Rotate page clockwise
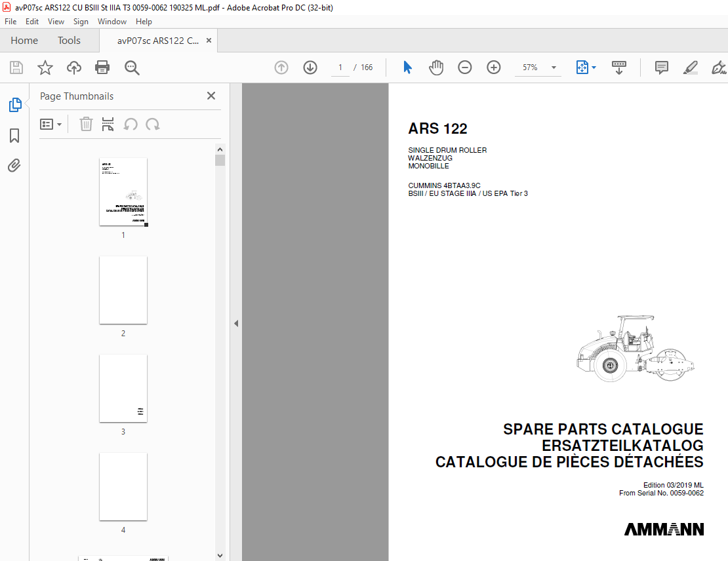 coord(153,125)
